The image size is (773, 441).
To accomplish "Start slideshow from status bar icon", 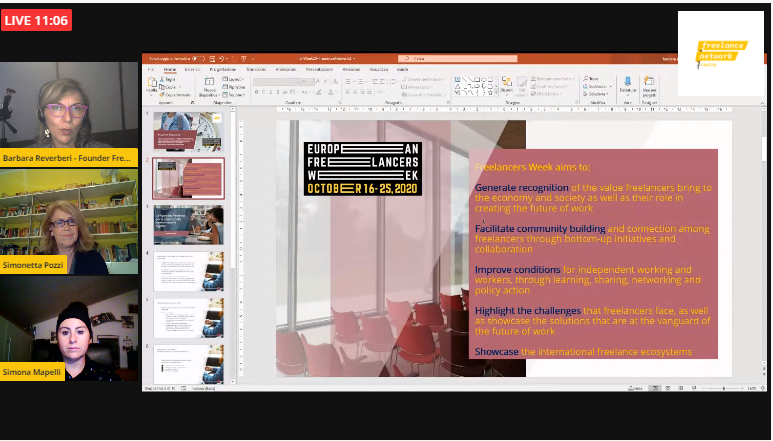I will tap(694, 388).
